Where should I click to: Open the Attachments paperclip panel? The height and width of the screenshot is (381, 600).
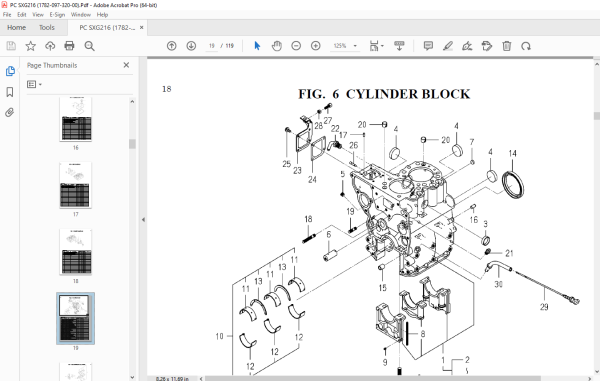10,112
